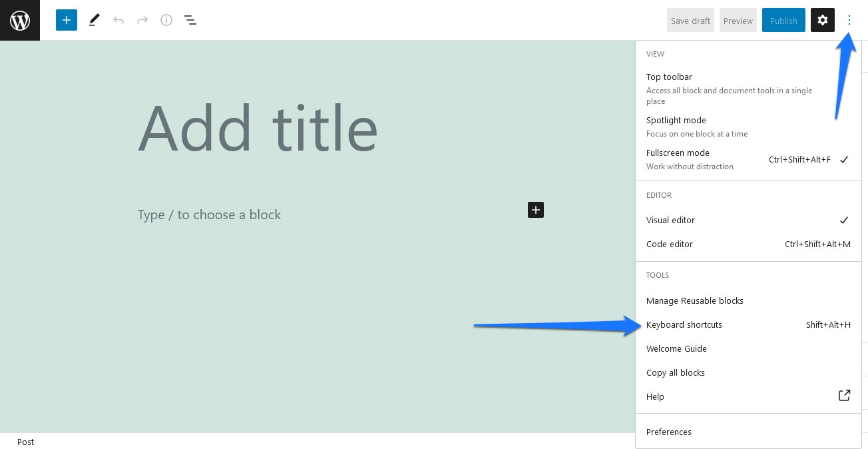The width and height of the screenshot is (868, 449).
Task: Open the List View icon
Action: pos(190,20)
